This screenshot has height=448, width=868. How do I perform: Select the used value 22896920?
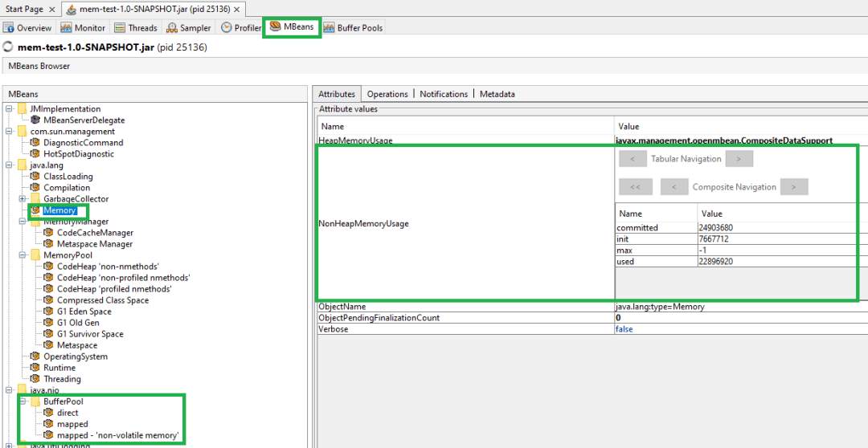coord(715,261)
